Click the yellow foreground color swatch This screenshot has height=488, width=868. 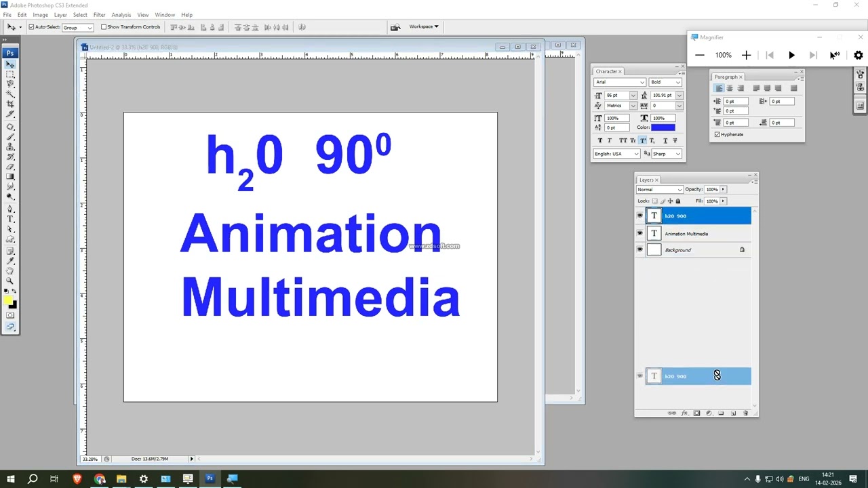pyautogui.click(x=7, y=300)
